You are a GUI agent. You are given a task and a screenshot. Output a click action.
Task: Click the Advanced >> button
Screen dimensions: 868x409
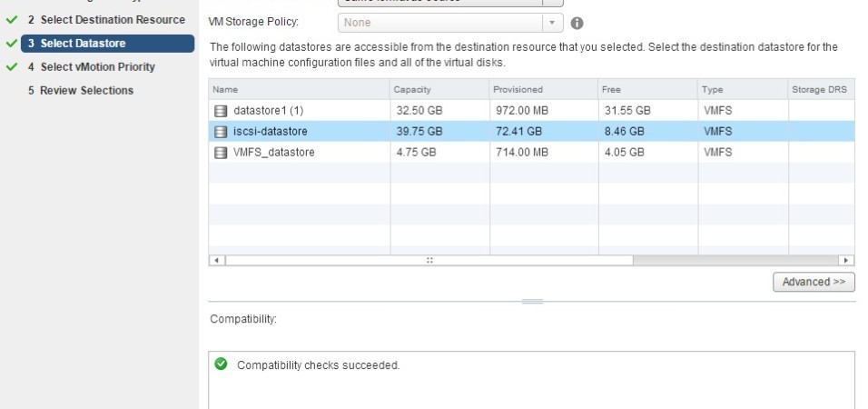click(x=814, y=282)
